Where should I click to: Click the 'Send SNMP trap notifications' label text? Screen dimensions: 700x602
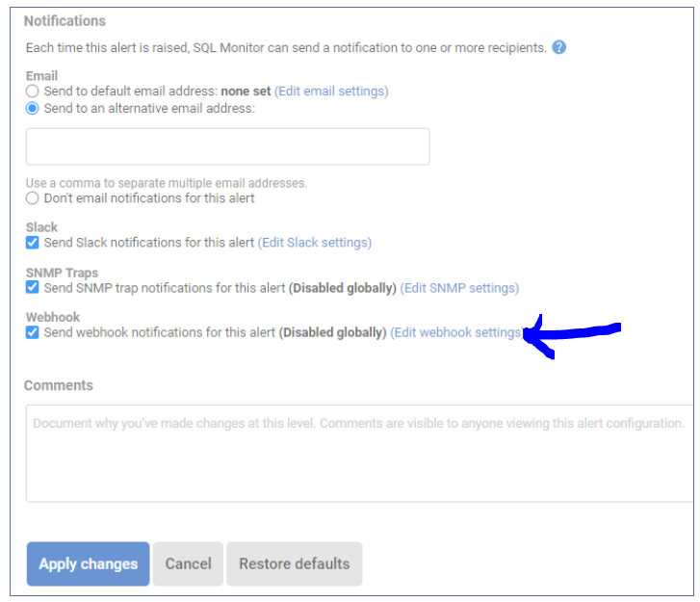[x=164, y=288]
